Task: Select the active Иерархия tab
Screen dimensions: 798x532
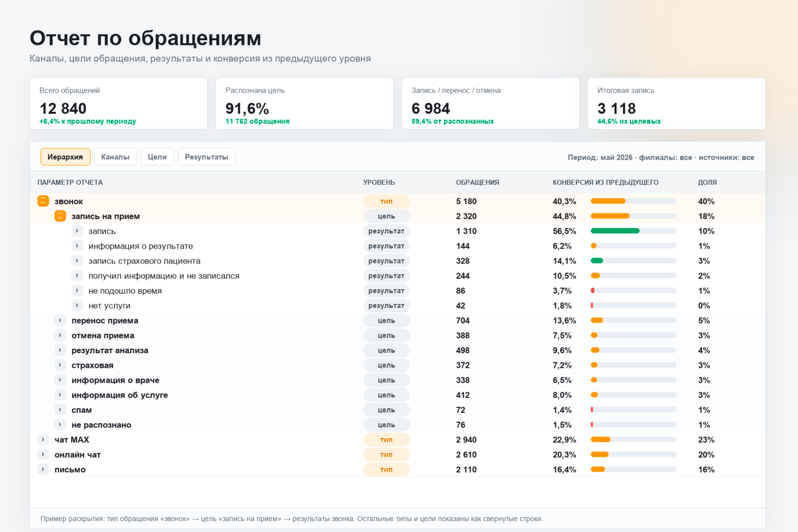Action: point(65,157)
